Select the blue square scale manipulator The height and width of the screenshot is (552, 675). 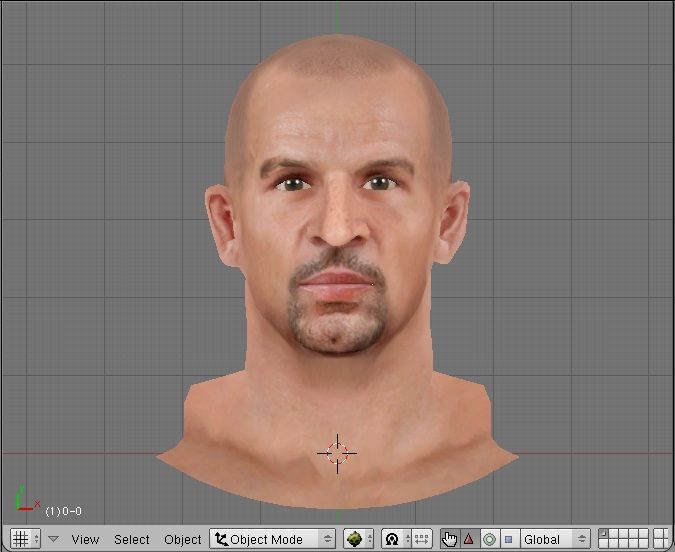pos(508,539)
